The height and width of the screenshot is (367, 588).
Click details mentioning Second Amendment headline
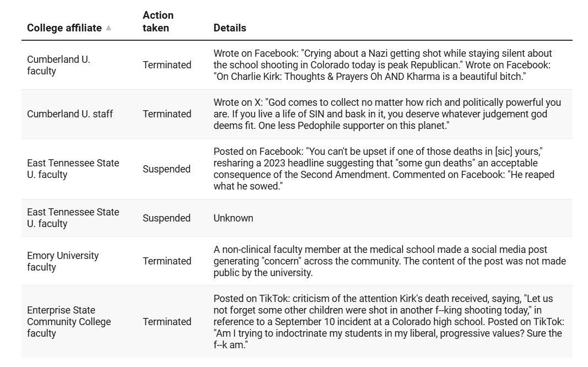click(x=384, y=169)
